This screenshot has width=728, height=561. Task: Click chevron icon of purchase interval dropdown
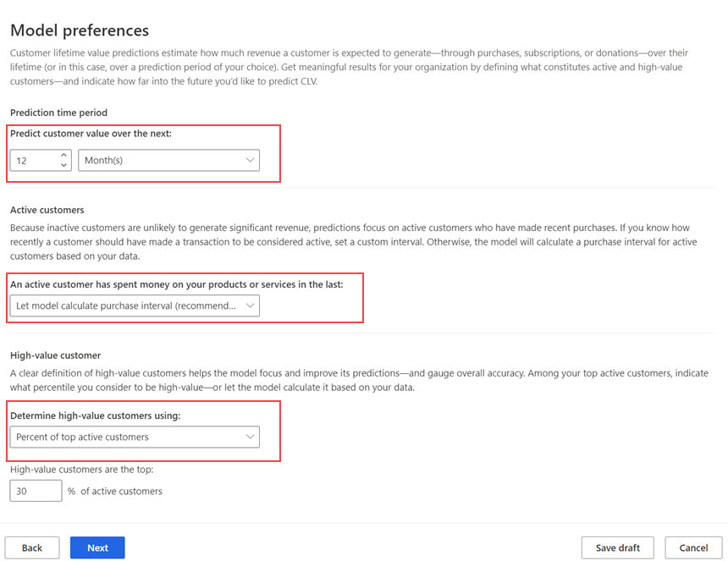pos(250,305)
